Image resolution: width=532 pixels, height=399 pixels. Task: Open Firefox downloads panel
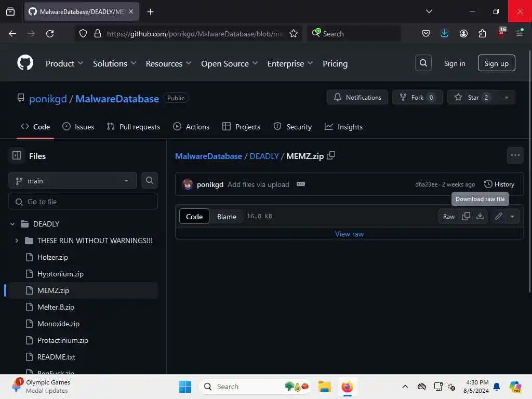(x=445, y=33)
